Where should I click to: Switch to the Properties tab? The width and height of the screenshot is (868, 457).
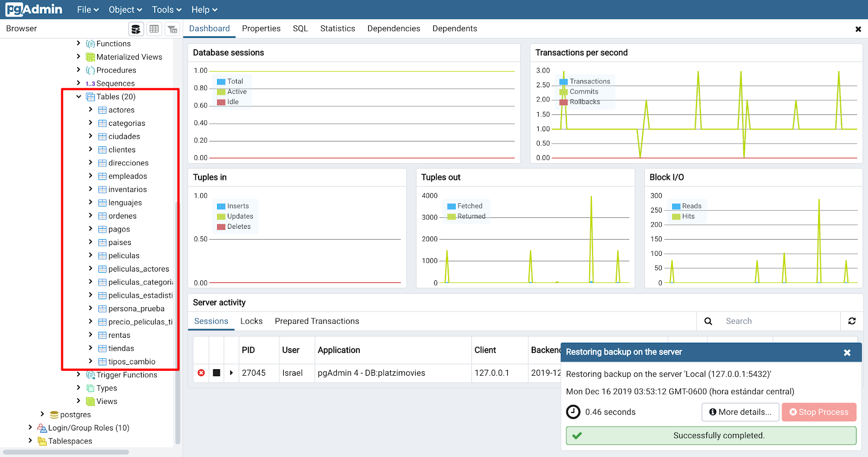(x=261, y=29)
